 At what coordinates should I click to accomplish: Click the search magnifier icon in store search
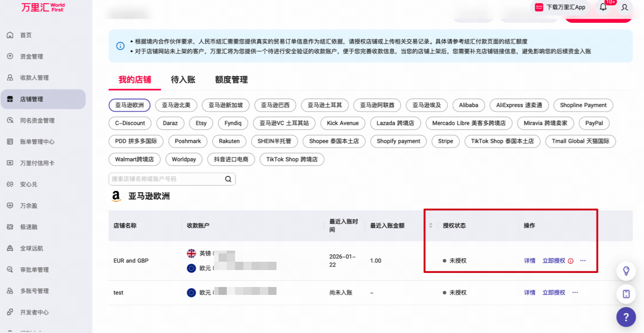point(228,179)
